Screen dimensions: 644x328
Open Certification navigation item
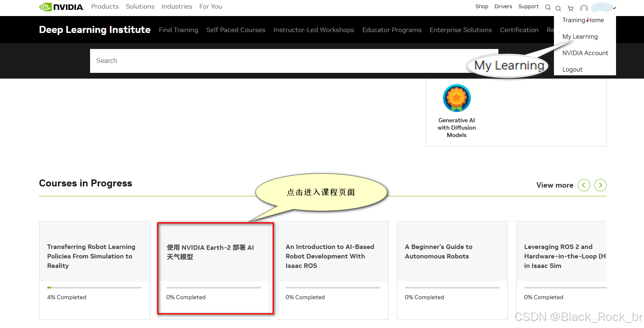pos(519,30)
